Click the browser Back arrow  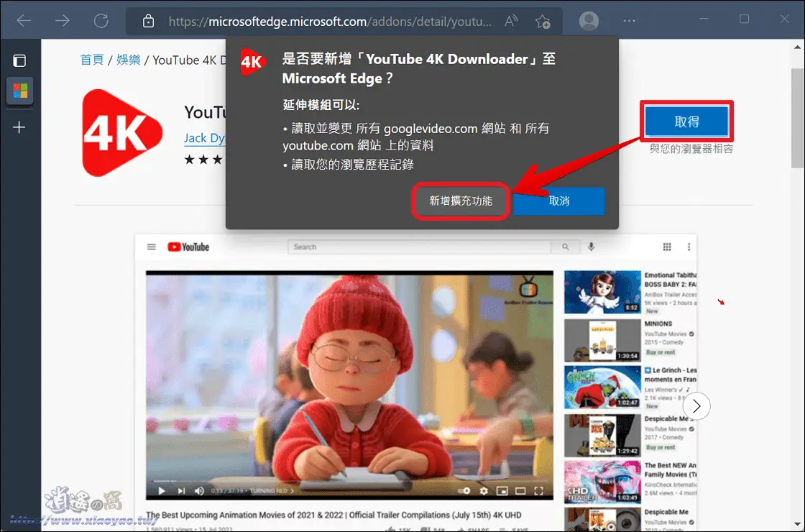click(x=24, y=21)
